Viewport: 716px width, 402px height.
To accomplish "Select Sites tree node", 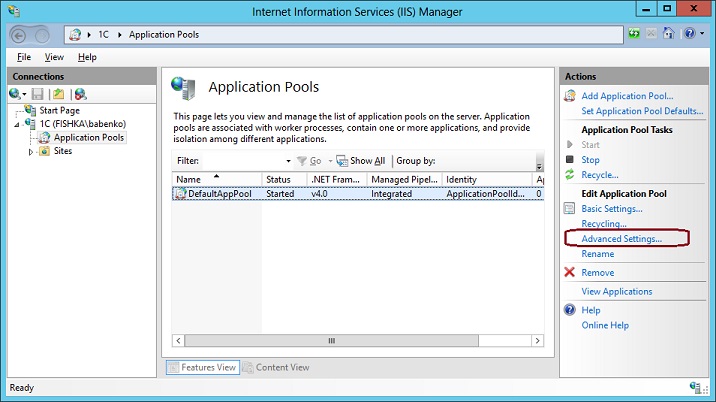I will [x=63, y=151].
